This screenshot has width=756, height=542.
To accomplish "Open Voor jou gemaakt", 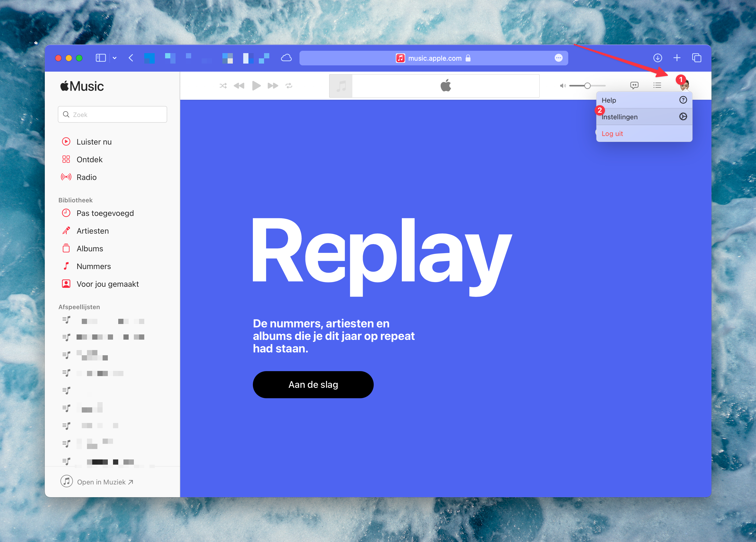I will [107, 284].
